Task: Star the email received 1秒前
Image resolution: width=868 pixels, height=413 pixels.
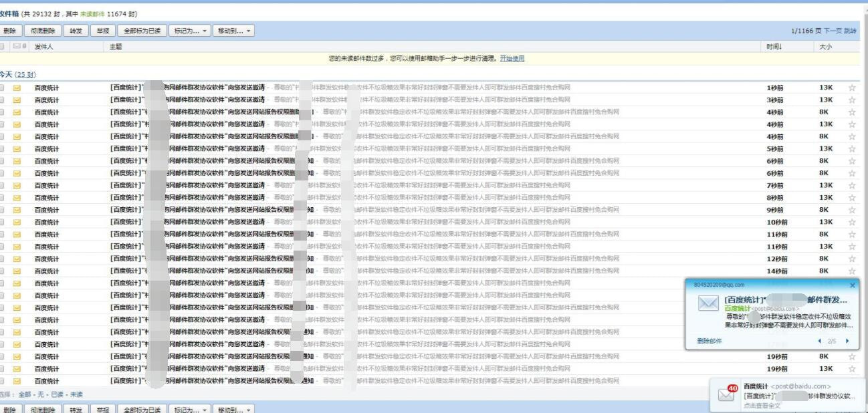Action: 852,88
